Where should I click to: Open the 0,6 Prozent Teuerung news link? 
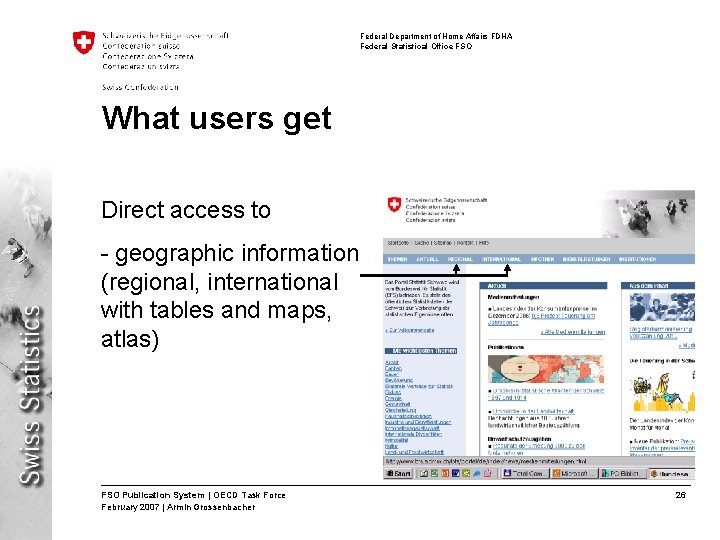click(542, 319)
